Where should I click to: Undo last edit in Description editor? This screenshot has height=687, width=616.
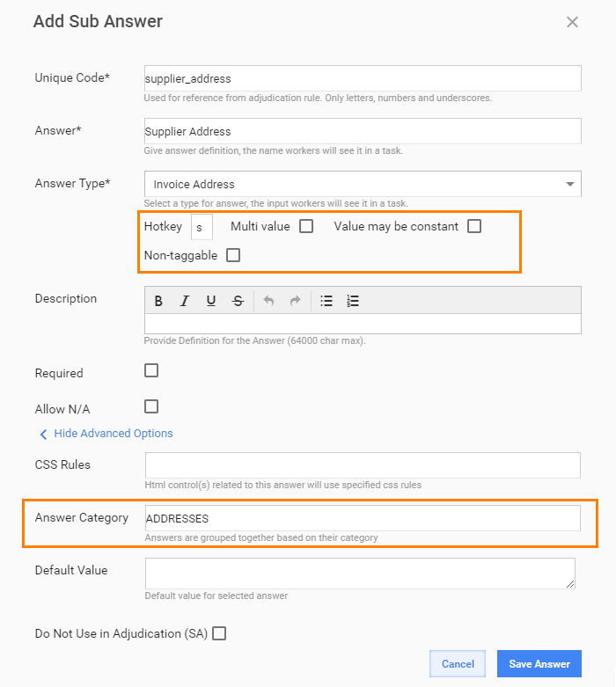coord(268,301)
